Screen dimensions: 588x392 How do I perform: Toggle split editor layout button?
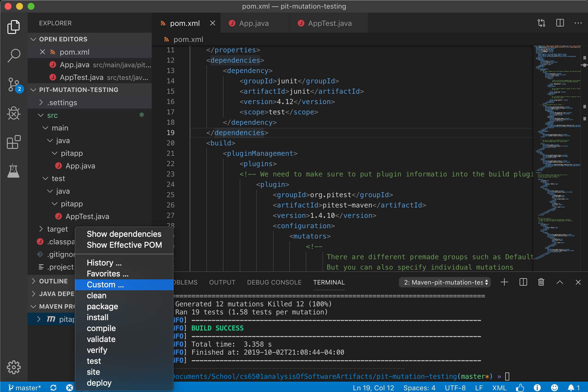tap(560, 23)
